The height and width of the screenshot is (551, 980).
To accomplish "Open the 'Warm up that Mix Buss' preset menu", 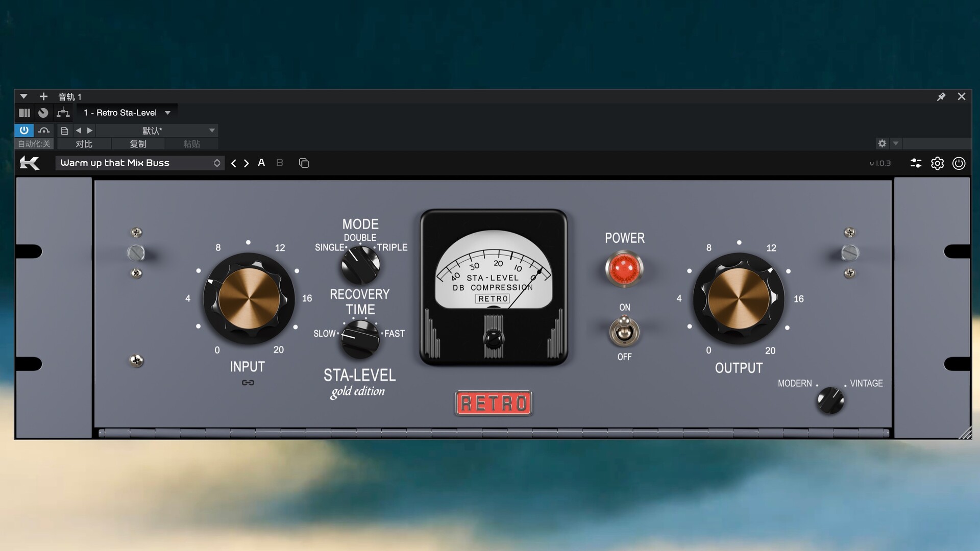I will (140, 163).
